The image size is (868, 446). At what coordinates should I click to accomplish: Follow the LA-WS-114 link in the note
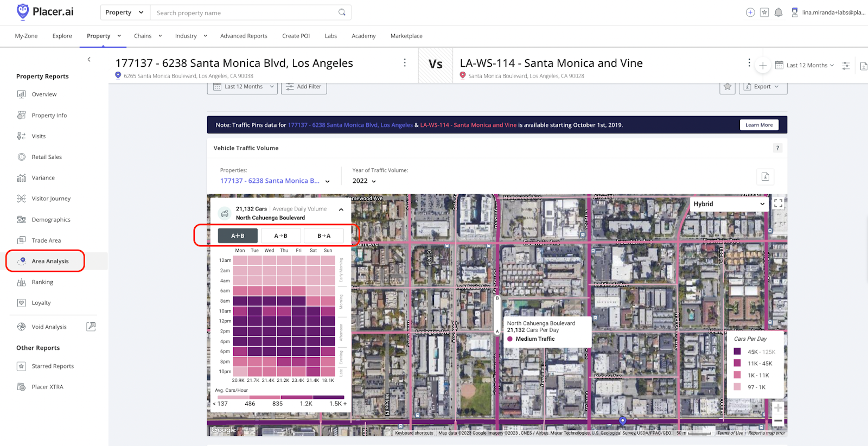(x=468, y=125)
